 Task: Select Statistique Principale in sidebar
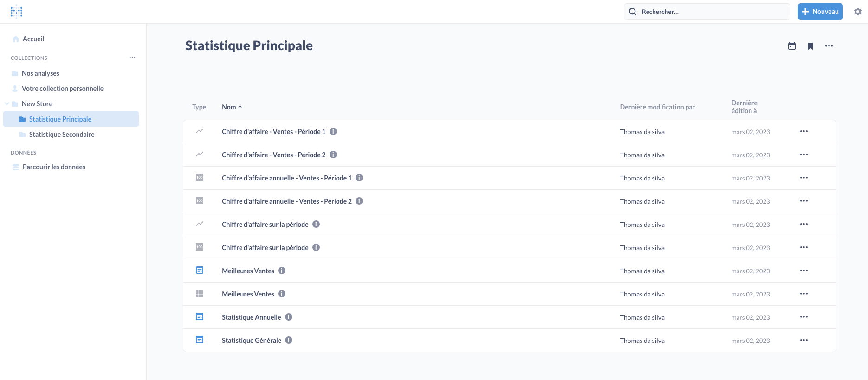pos(71,119)
